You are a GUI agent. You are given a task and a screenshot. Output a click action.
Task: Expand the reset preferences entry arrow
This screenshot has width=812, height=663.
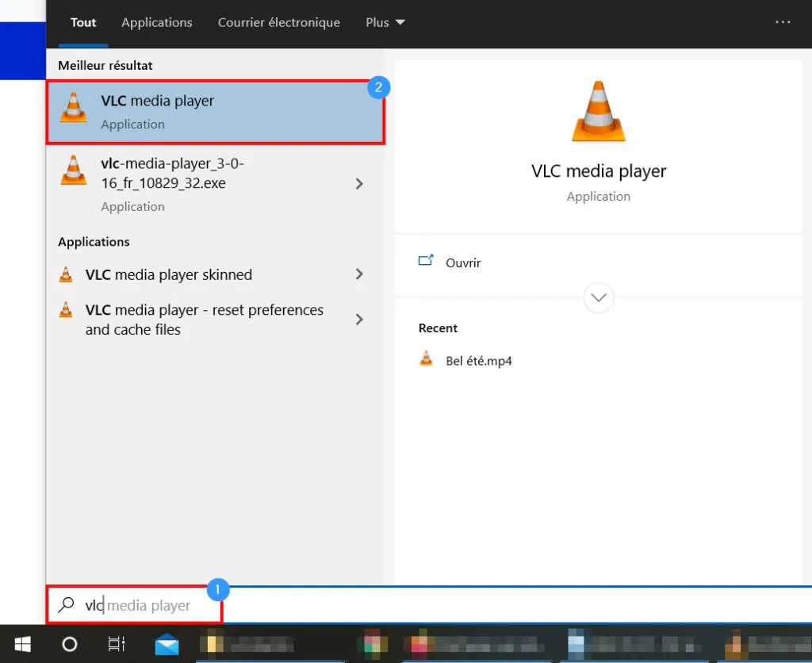click(359, 319)
